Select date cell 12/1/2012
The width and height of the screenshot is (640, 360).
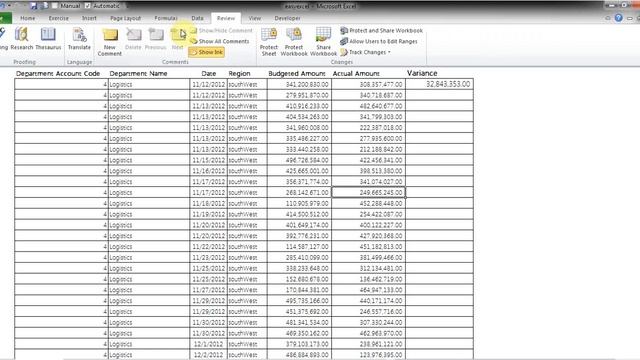208,344
